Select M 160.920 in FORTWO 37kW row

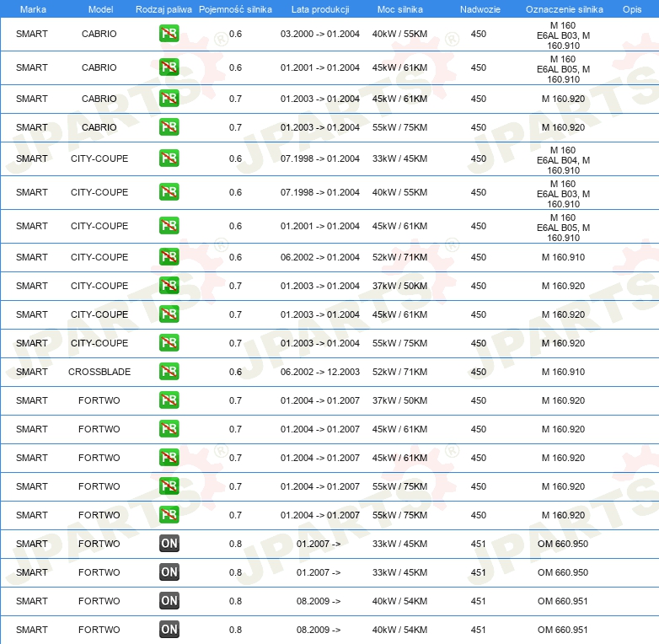tap(563, 400)
